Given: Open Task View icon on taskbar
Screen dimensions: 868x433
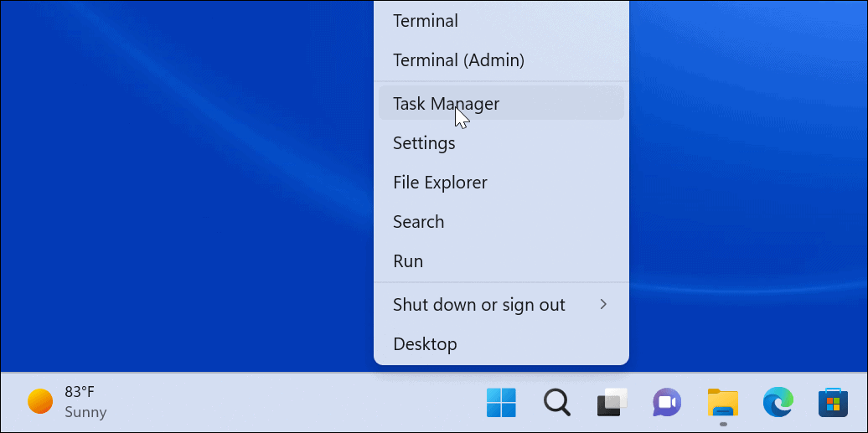Looking at the screenshot, I should click(612, 403).
